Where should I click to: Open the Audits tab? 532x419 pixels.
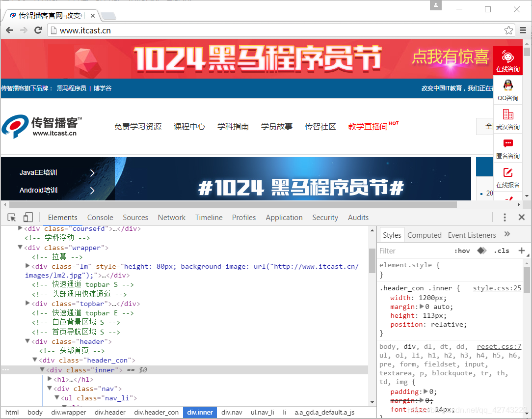coord(358,218)
